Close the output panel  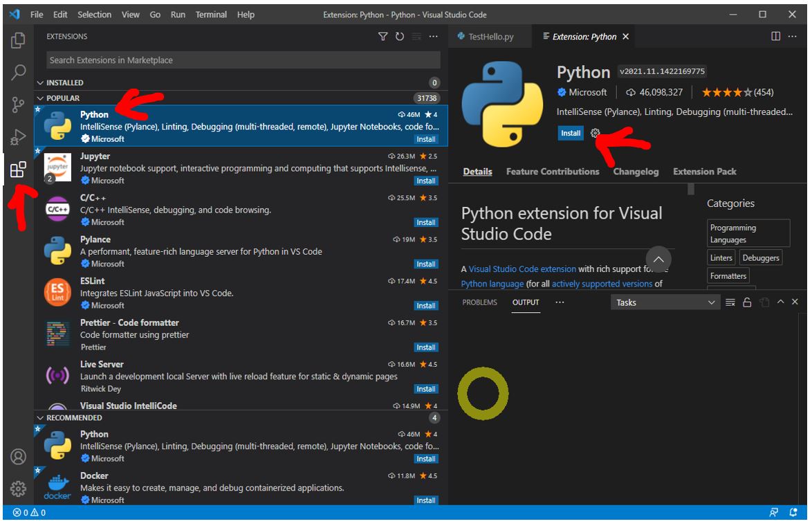(795, 302)
